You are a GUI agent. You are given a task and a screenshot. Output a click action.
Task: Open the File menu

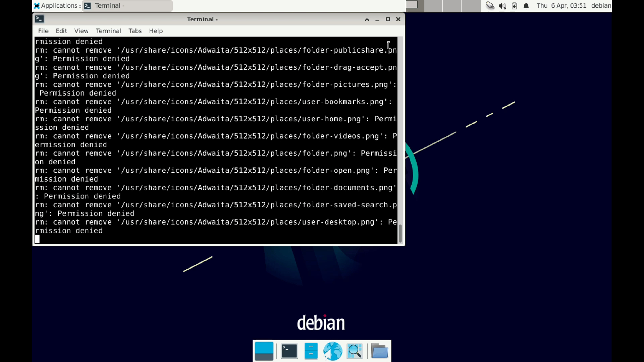43,31
